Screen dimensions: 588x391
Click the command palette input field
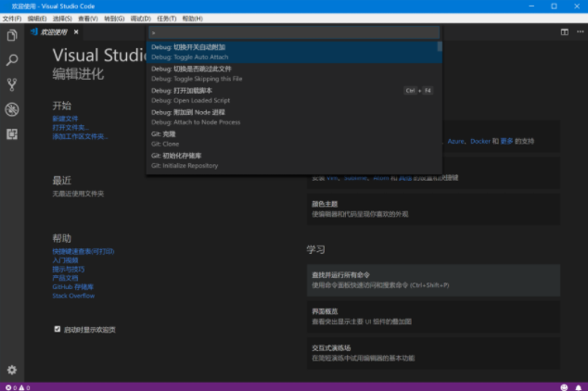pos(294,32)
